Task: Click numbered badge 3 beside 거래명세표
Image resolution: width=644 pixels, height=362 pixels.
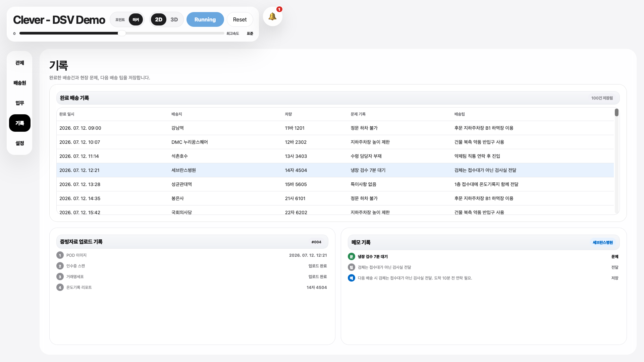Action: tap(60, 277)
